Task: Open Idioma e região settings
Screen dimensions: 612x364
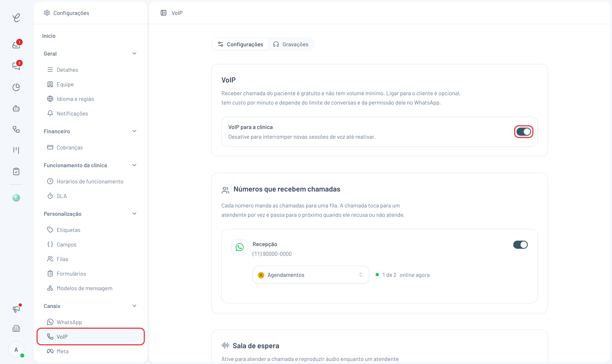Action: 91,99
